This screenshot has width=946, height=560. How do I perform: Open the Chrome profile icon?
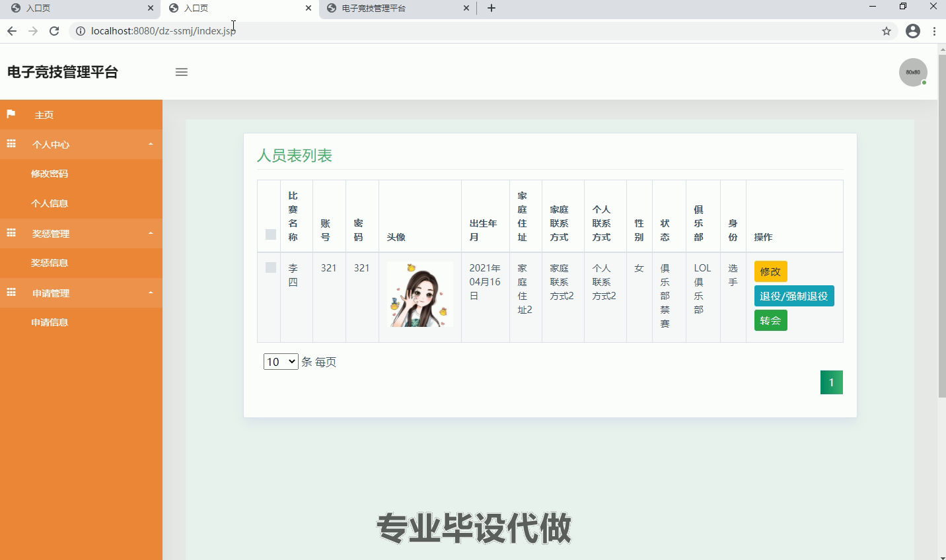point(913,31)
